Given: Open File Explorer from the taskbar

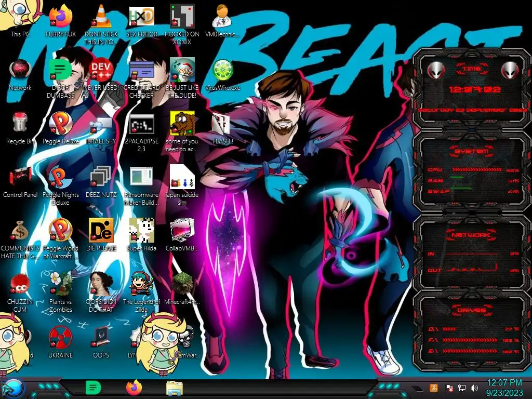Looking at the screenshot, I should click(x=175, y=388).
